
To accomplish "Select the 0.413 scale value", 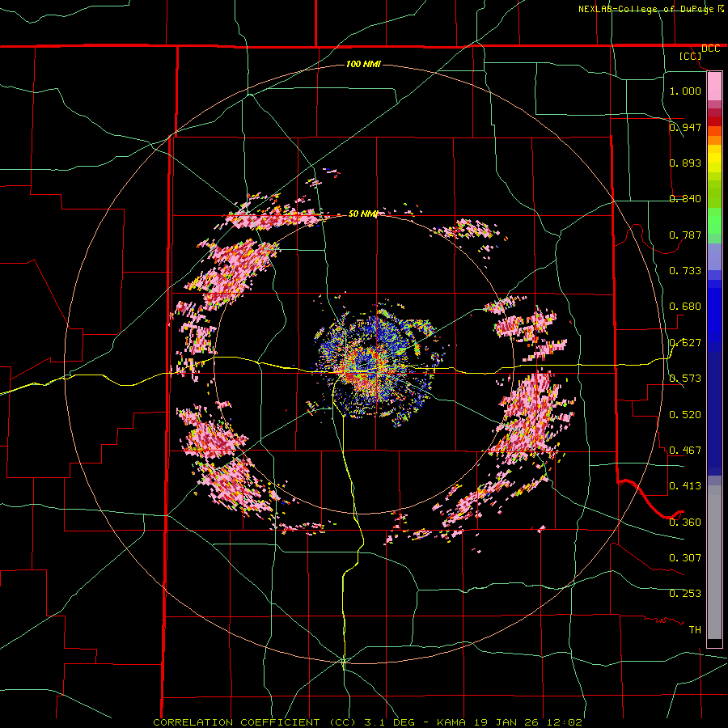I will click(x=685, y=486).
